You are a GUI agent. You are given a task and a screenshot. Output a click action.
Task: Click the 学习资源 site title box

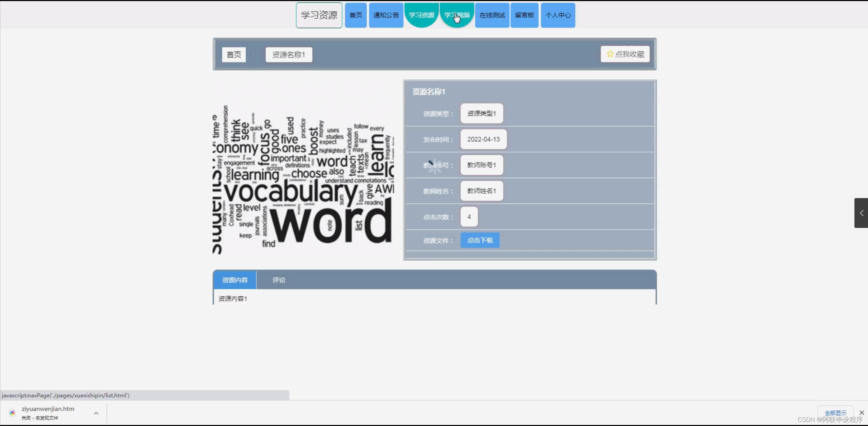(x=319, y=15)
